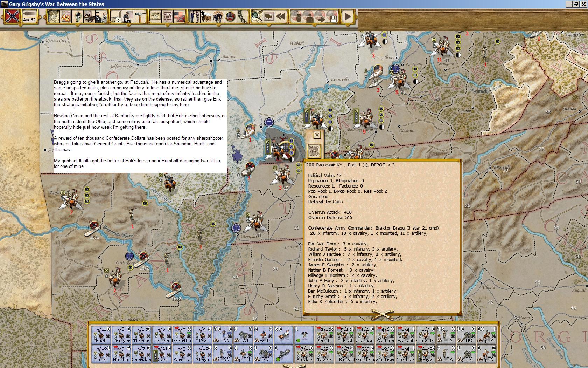Click the locomotive rail capacity card
The width and height of the screenshot is (588, 368).
283,354
